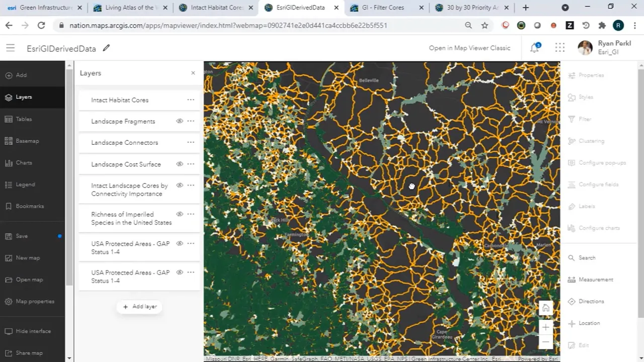Open Location tool
Viewport: 644px width, 362px height.
[584, 323]
